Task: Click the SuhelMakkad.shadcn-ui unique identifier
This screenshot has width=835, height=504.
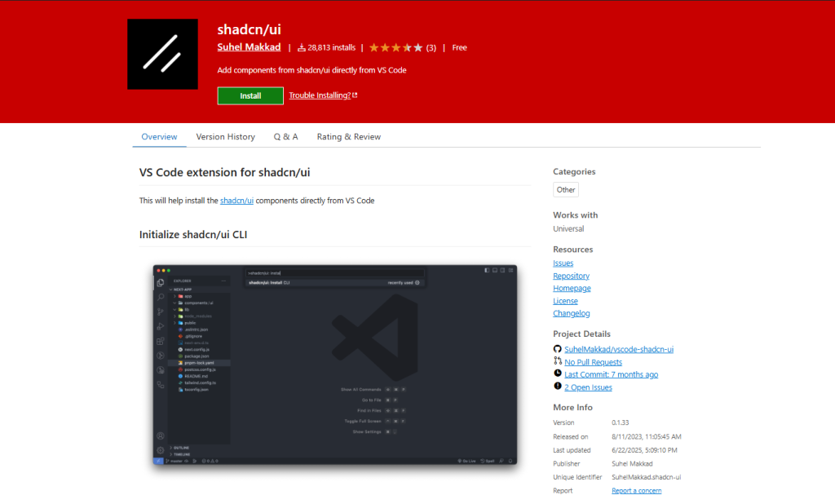Action: 646,477
